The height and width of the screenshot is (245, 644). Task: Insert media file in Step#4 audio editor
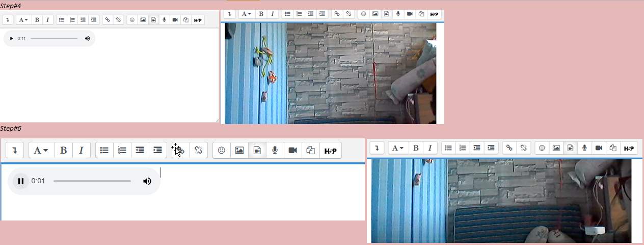[x=153, y=20]
